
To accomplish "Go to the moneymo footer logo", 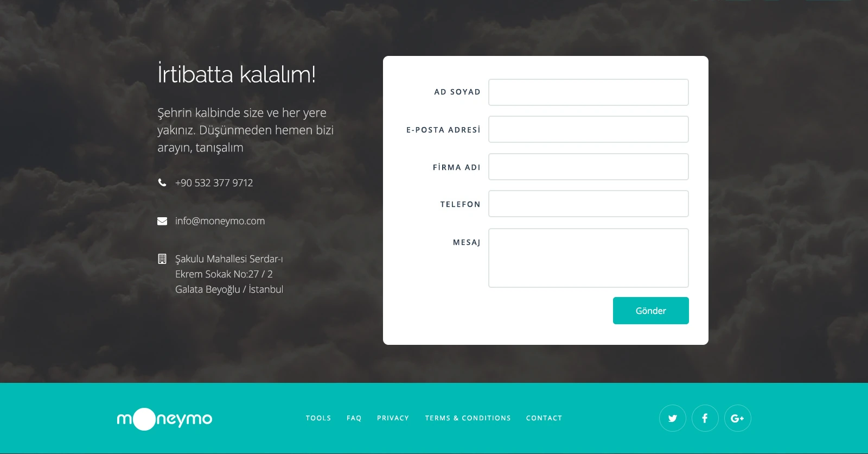I will pos(164,419).
